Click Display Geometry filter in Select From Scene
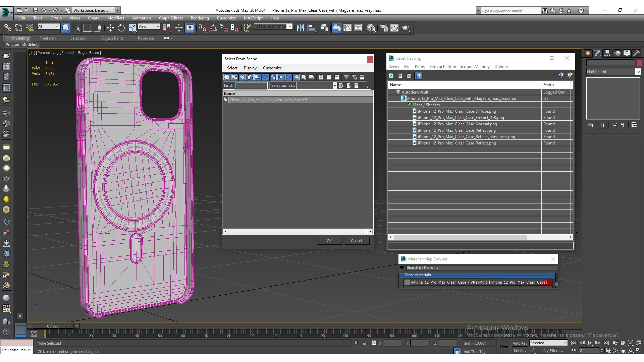Screen dimensions: 644x362 (227, 77)
